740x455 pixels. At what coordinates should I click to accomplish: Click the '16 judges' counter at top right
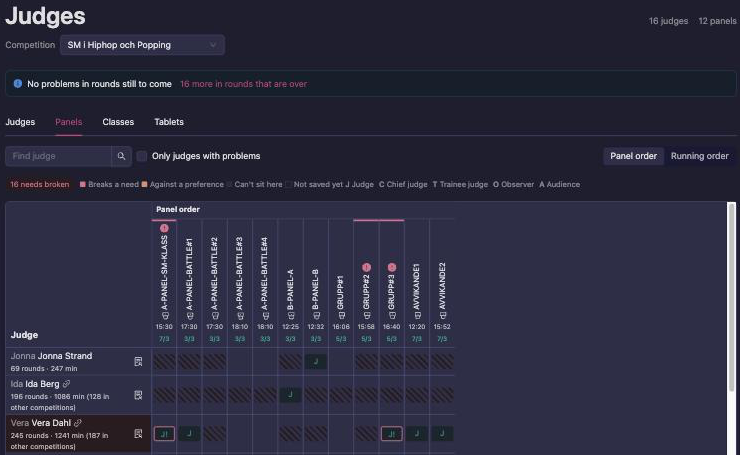[668, 21]
